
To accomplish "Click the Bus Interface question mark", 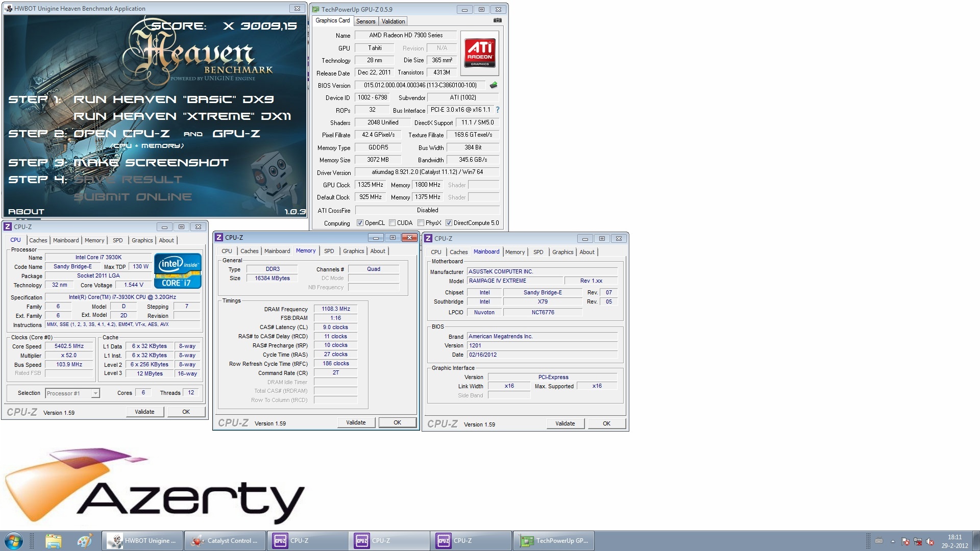I will [x=498, y=110].
